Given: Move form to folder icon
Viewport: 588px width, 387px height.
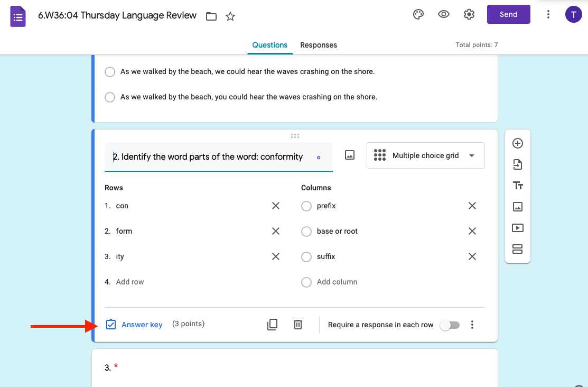Looking at the screenshot, I should tap(211, 16).
